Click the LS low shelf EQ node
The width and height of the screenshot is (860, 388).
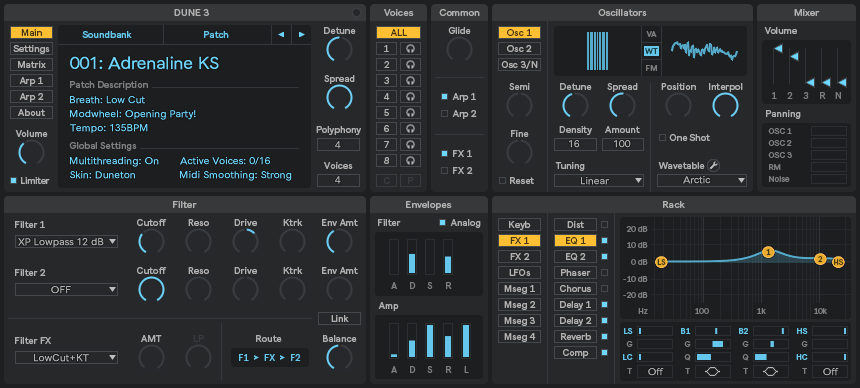[x=662, y=262]
